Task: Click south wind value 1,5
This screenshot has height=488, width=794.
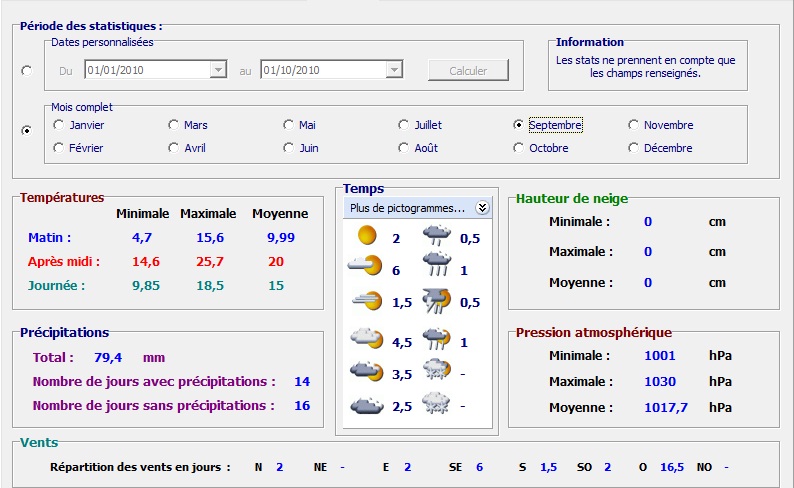Action: click(548, 467)
